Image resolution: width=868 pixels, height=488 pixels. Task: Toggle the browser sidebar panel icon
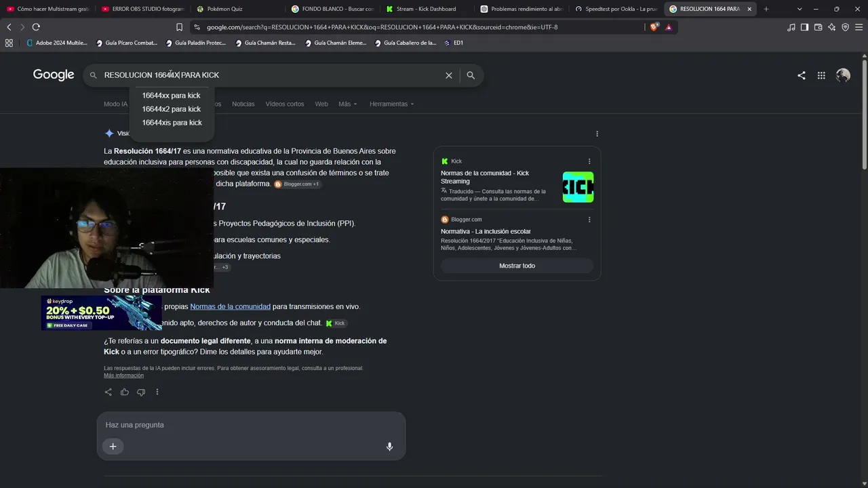804,27
